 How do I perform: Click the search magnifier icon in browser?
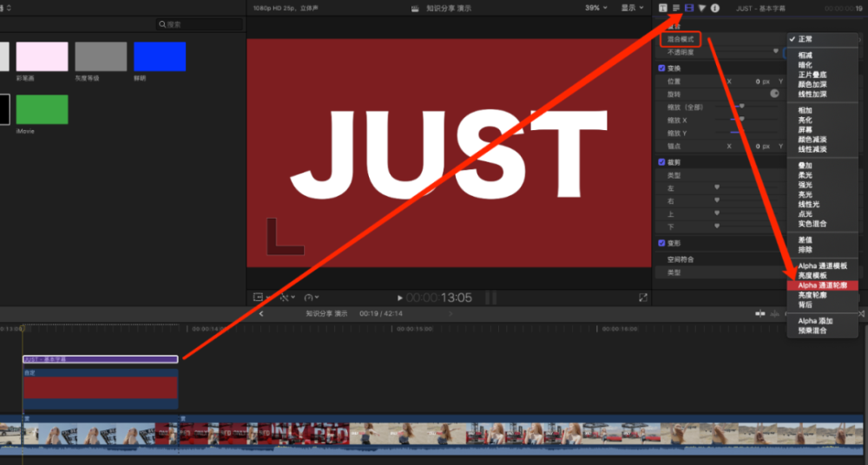pyautogui.click(x=162, y=24)
